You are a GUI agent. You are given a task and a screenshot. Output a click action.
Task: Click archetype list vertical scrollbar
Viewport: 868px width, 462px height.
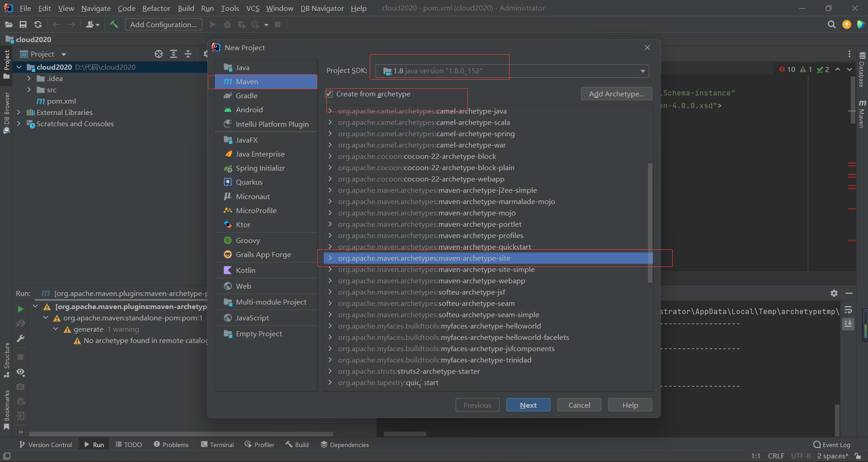(x=650, y=223)
